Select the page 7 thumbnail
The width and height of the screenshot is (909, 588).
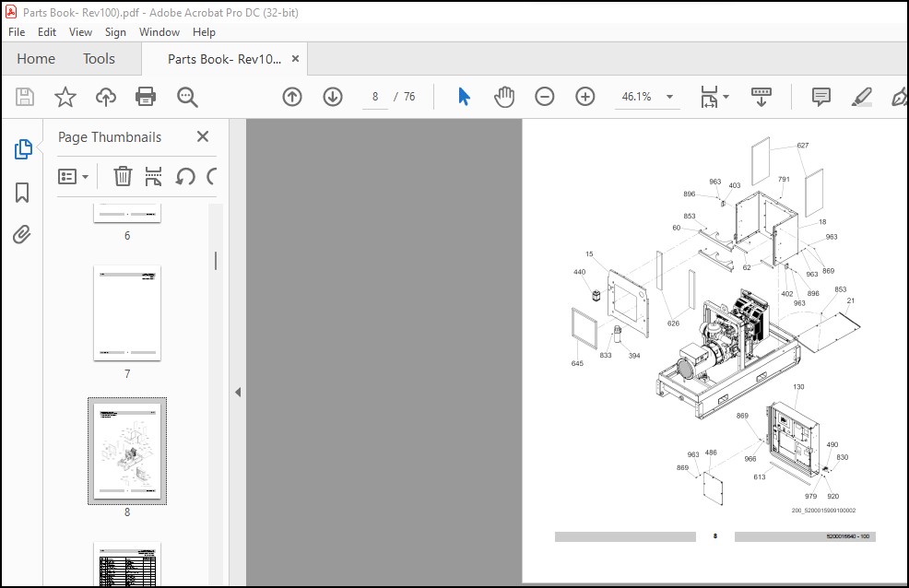[127, 312]
